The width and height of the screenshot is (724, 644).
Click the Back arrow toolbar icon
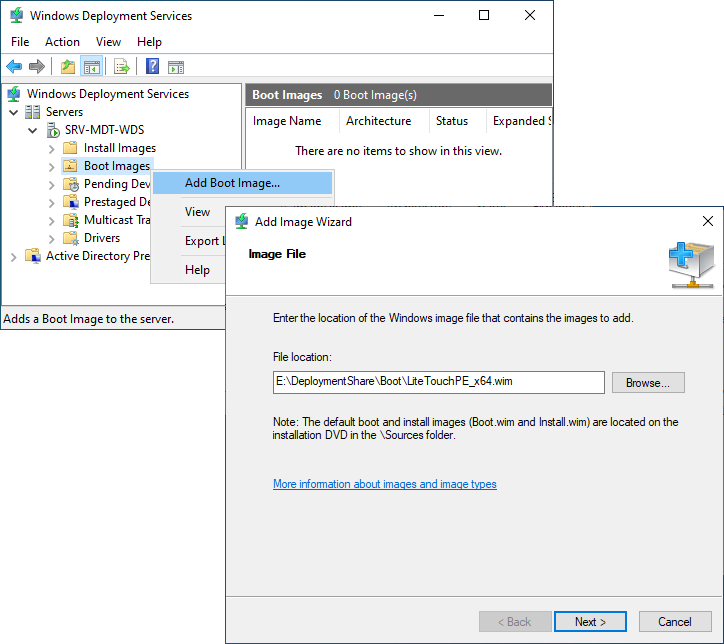tap(14, 66)
